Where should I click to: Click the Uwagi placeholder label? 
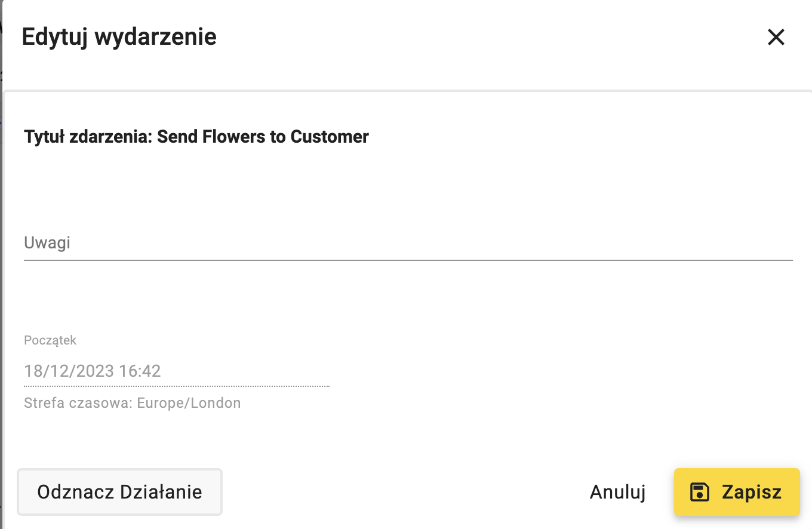click(x=47, y=243)
